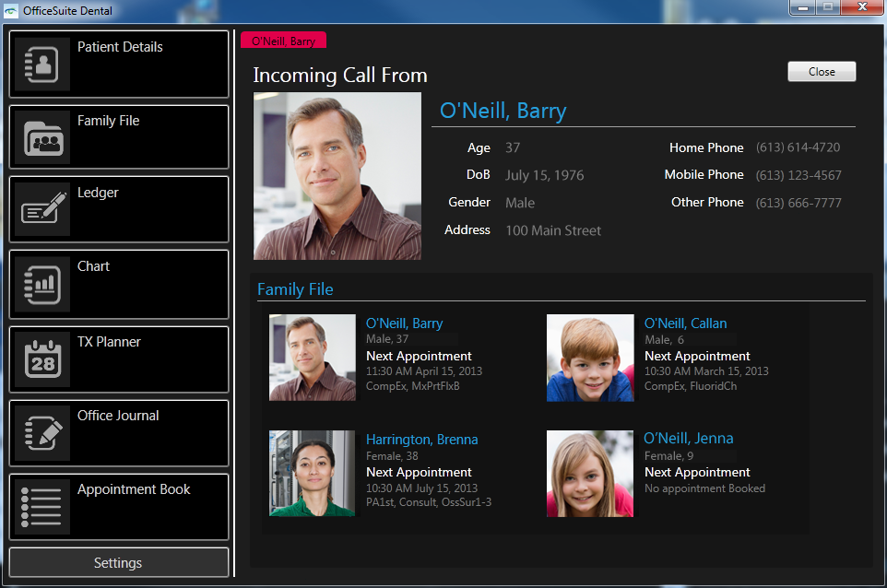Close the OfficeSuite Dental window
887x588 pixels.
pos(863,7)
